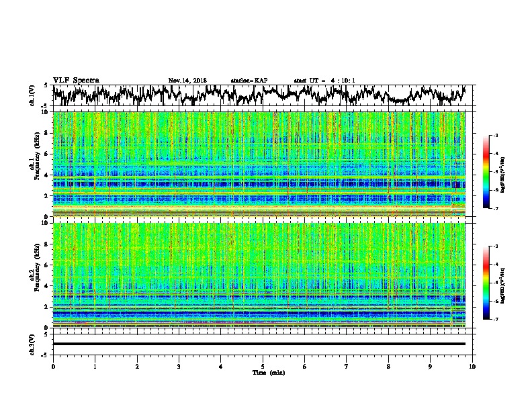The height and width of the screenshot is (411, 532).
Task: Click the 'ch.1(V)' axis label of the top waveform
Action: pyautogui.click(x=32, y=95)
